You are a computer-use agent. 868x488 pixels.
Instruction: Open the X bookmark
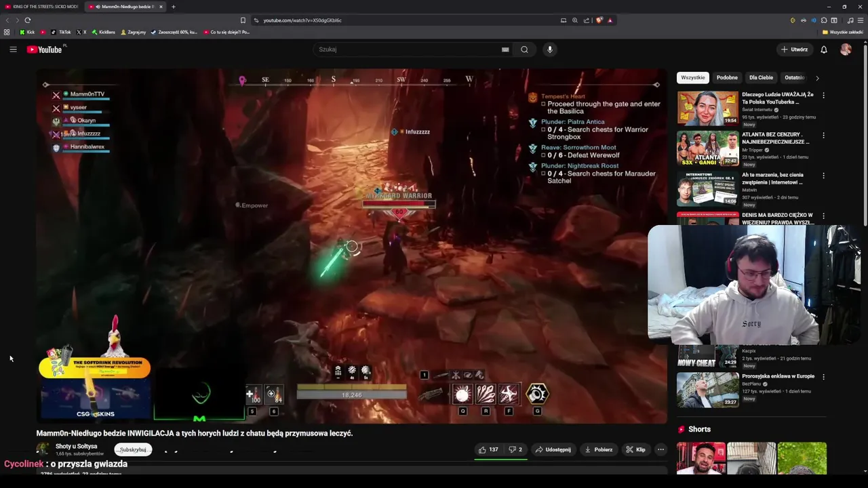tap(81, 32)
